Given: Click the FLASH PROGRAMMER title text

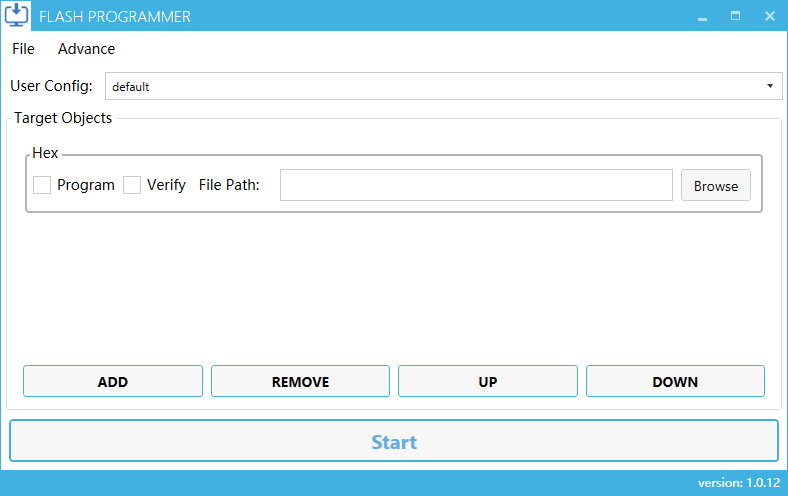Looking at the screenshot, I should [115, 17].
